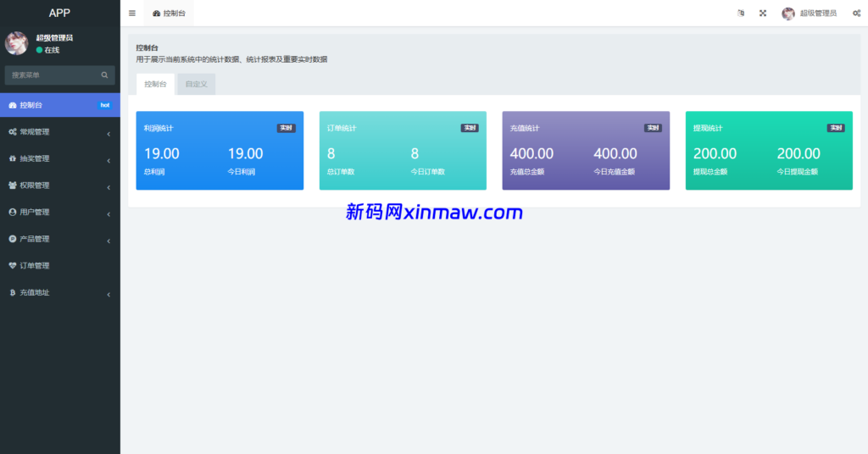The width and height of the screenshot is (868, 454).
Task: Open 权限管理 menu item
Action: pyautogui.click(x=60, y=185)
